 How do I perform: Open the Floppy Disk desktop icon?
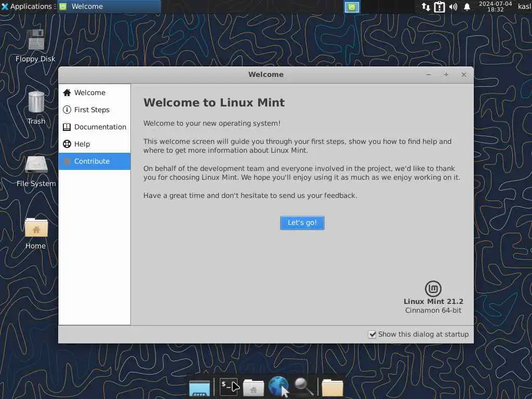tap(36, 46)
